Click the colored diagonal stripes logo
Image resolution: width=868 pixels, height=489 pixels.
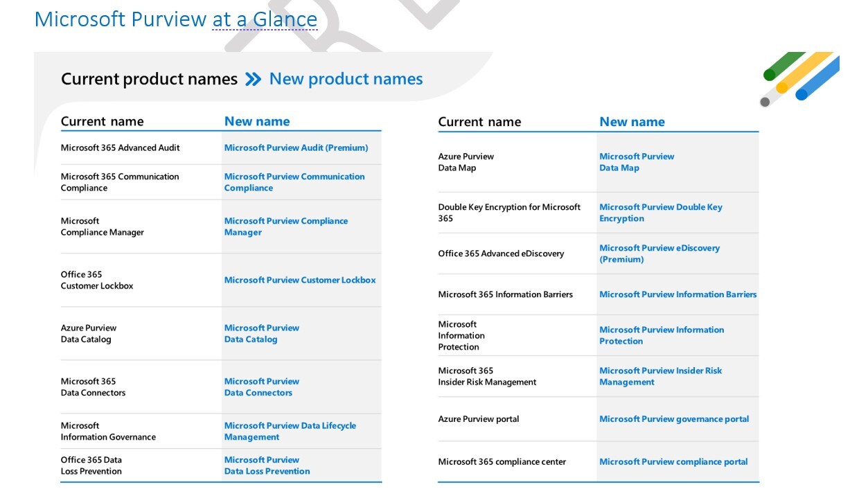[801, 78]
